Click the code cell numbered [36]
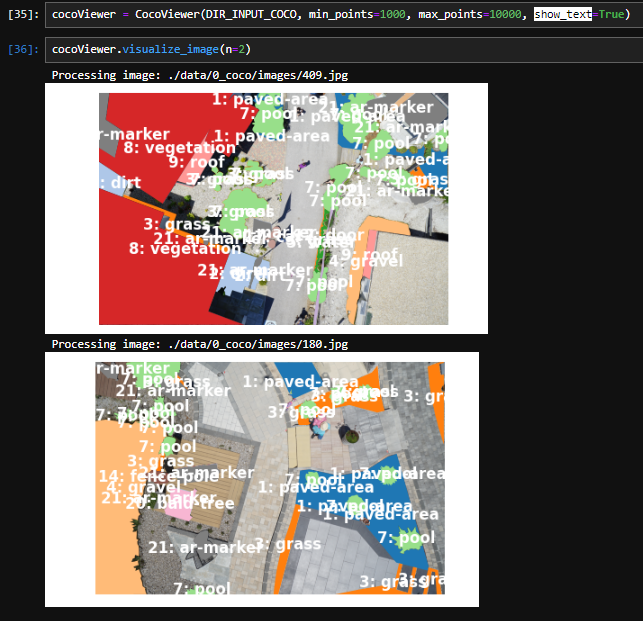The width and height of the screenshot is (643, 621). coord(344,50)
